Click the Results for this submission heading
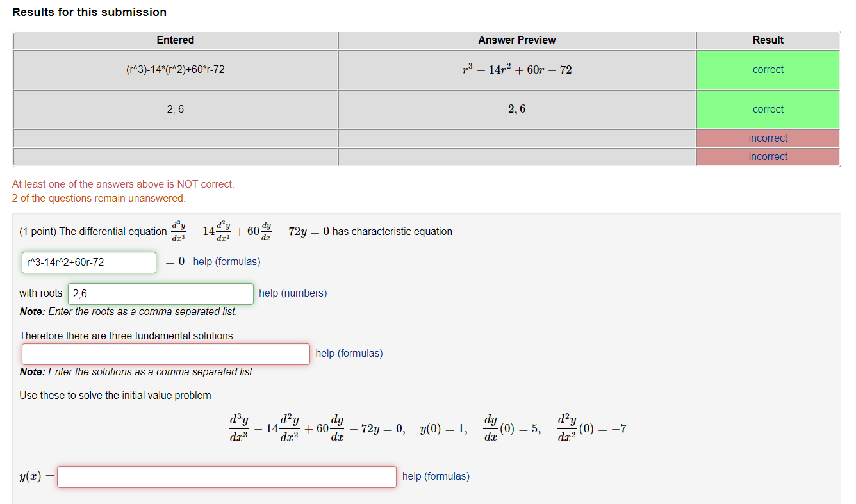The width and height of the screenshot is (856, 504). 89,12
